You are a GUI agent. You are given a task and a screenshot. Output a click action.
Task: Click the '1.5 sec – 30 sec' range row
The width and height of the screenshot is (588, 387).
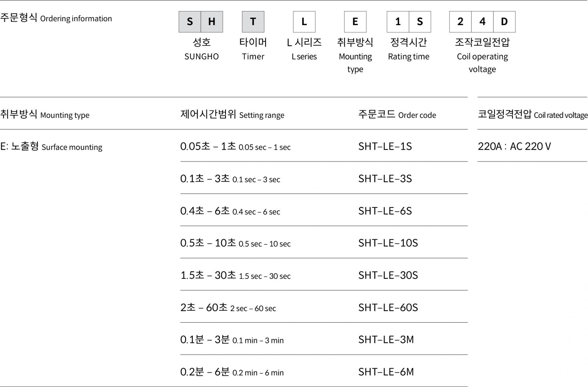[x=235, y=275]
